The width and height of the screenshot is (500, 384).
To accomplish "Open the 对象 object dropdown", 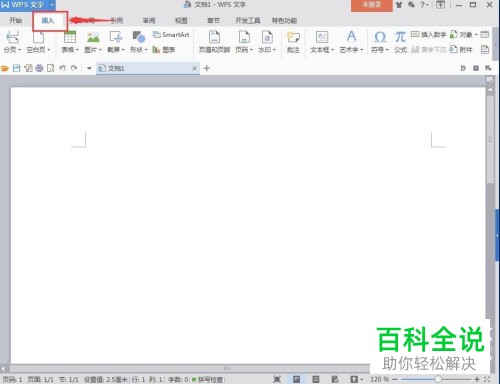I will (464, 35).
